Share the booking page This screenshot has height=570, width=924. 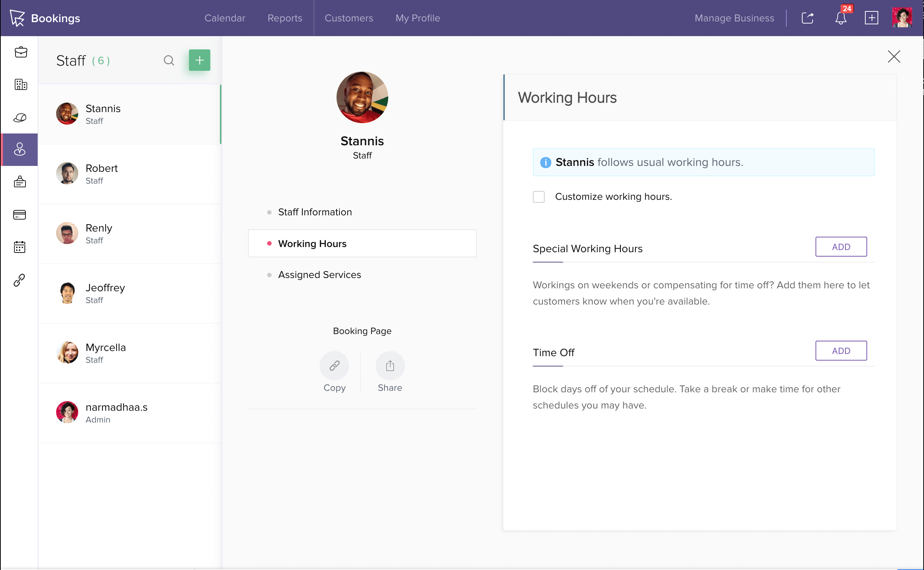pyautogui.click(x=390, y=366)
